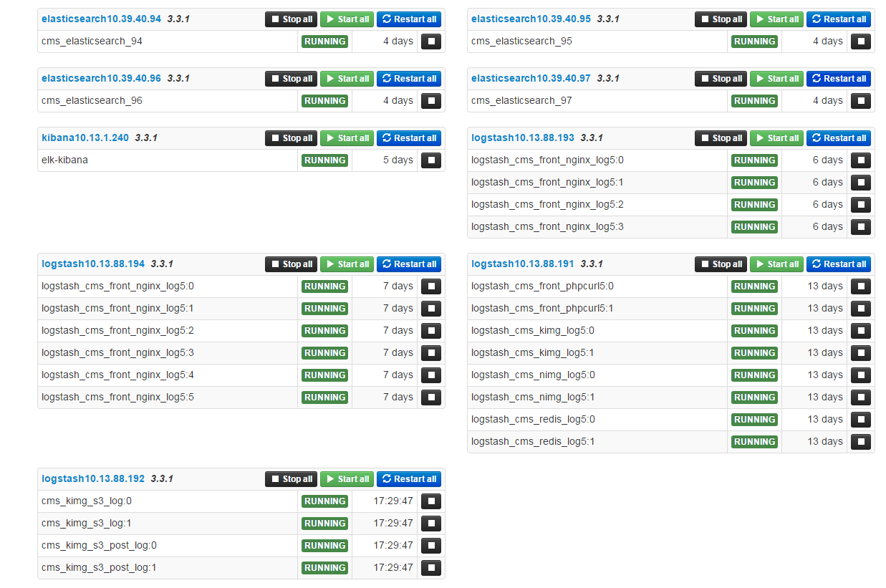Stop logstash_cms_front_nginx_log5:5 process
This screenshot has height=588, width=886.
click(x=430, y=397)
